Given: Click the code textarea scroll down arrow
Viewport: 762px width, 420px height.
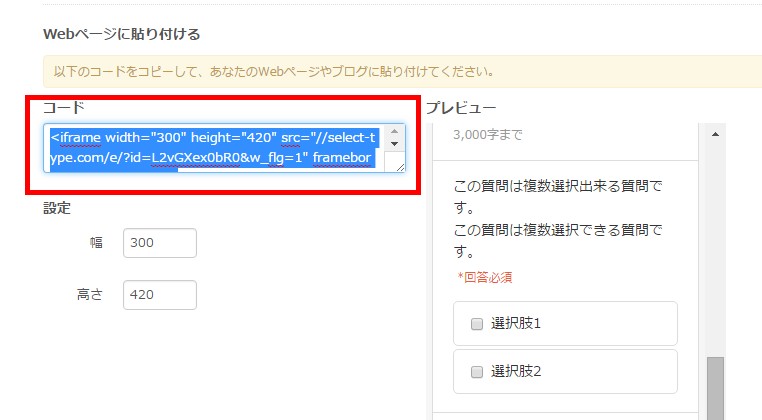Looking at the screenshot, I should [394, 144].
